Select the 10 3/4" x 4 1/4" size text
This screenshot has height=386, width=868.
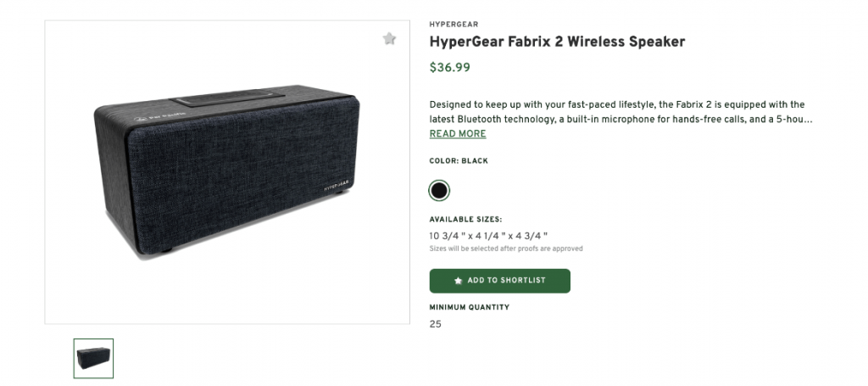coord(488,235)
